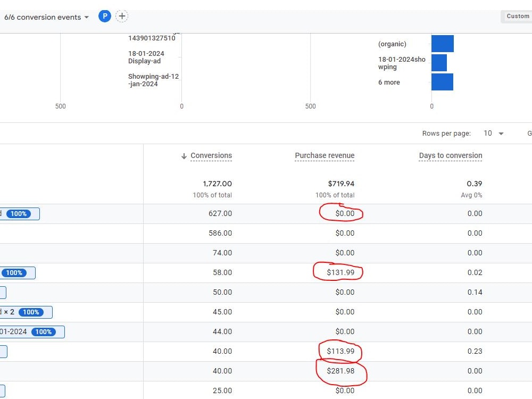Image resolution: width=532 pixels, height=399 pixels.
Task: Click the 100% chip in first row
Action: pyautogui.click(x=19, y=214)
